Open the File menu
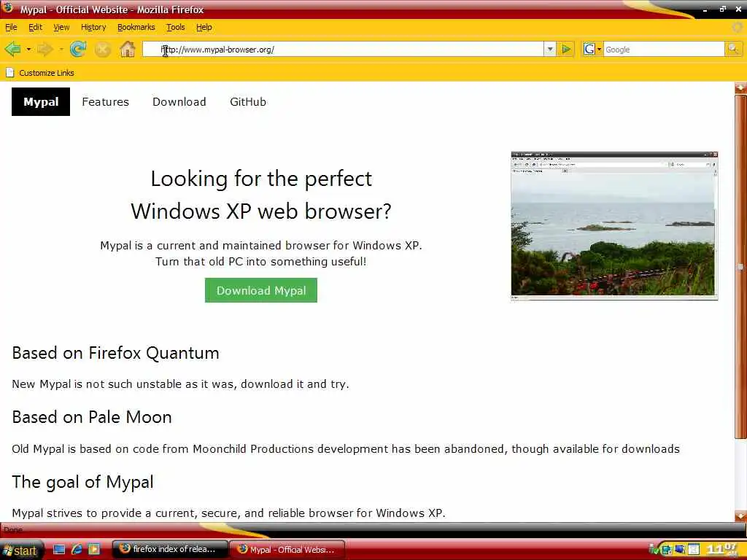747x560 pixels. click(11, 27)
